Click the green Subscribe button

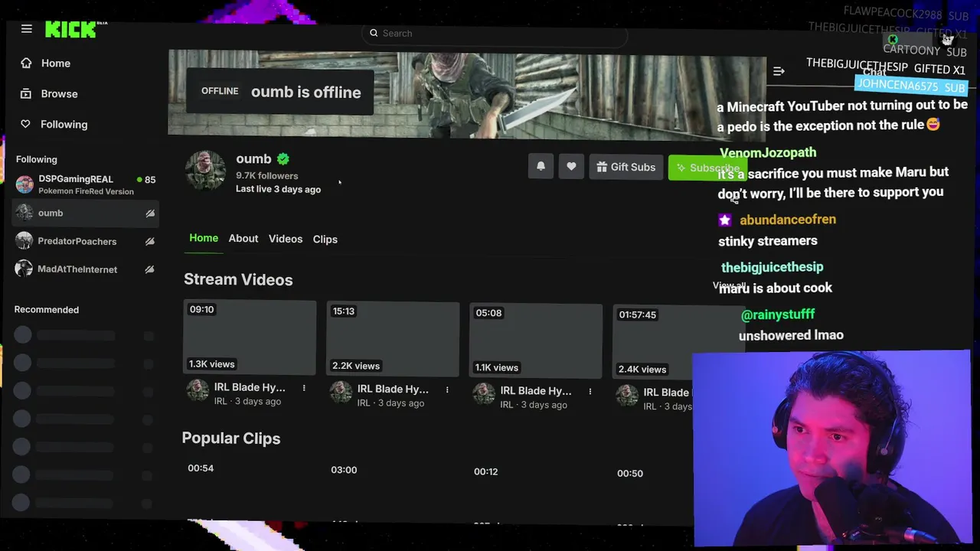coord(706,168)
